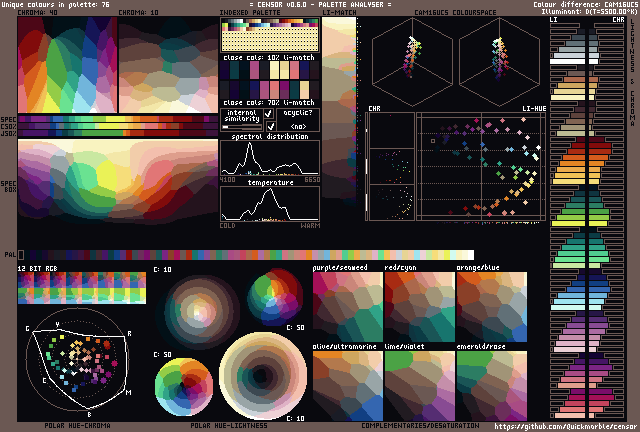
Task: Click the 'M' letter on the polar plot
Action: (128, 392)
